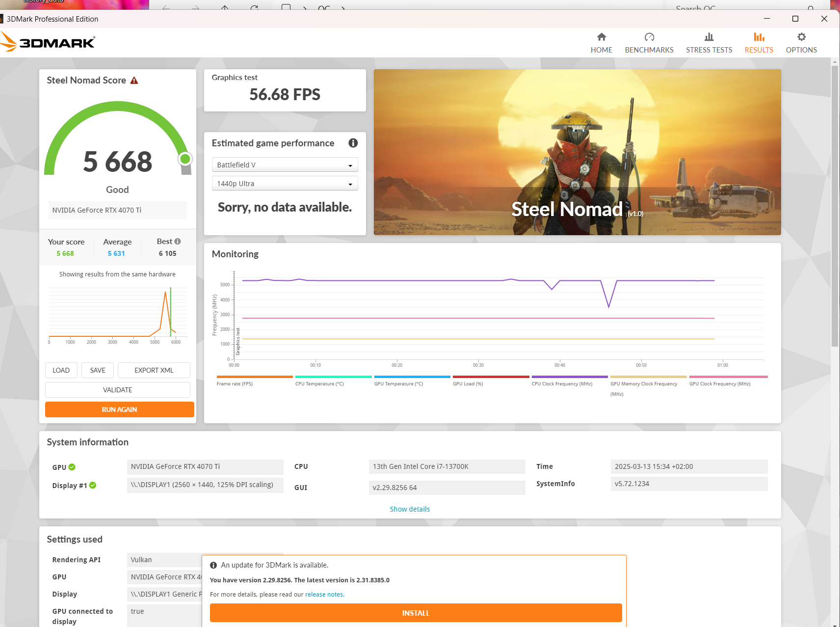
Task: Click the v2.29.8256 64 GUI version field
Action: (x=447, y=488)
